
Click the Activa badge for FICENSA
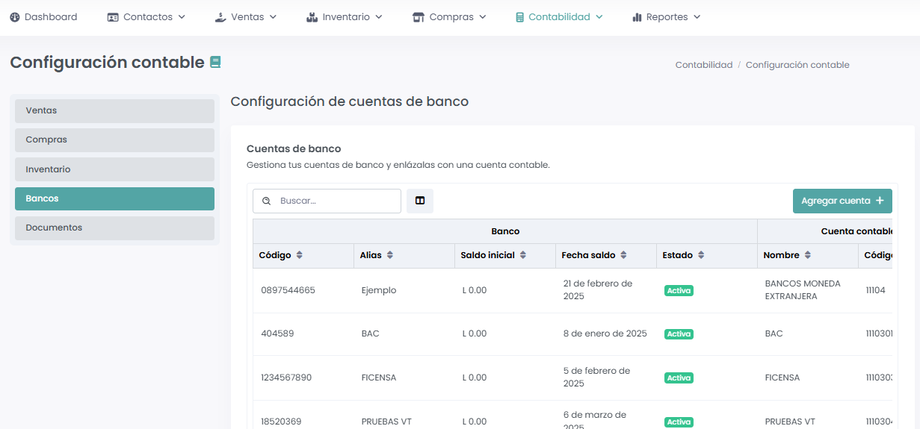tap(679, 378)
